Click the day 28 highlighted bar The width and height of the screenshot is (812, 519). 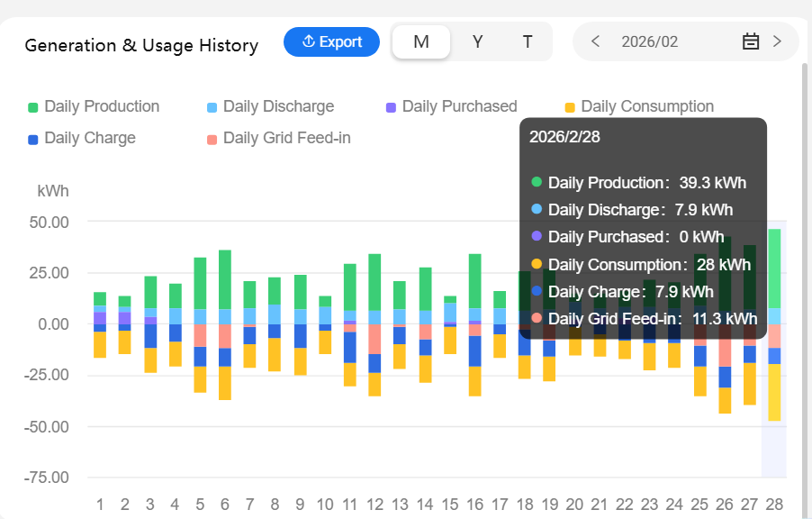click(774, 270)
